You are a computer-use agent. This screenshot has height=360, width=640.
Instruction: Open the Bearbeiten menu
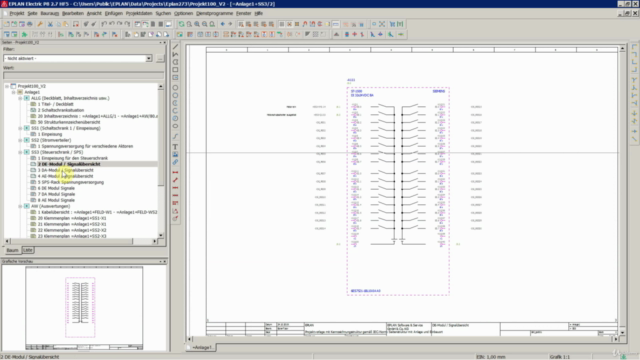click(x=73, y=13)
